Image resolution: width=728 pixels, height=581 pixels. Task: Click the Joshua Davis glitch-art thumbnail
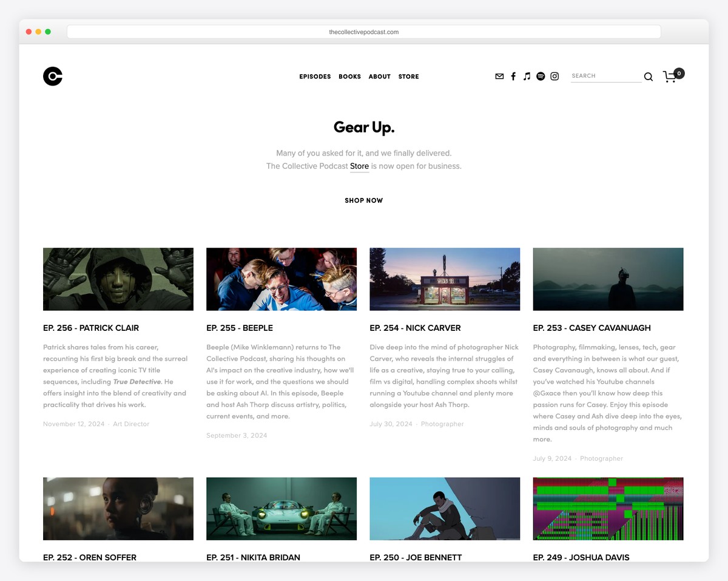[x=608, y=509]
